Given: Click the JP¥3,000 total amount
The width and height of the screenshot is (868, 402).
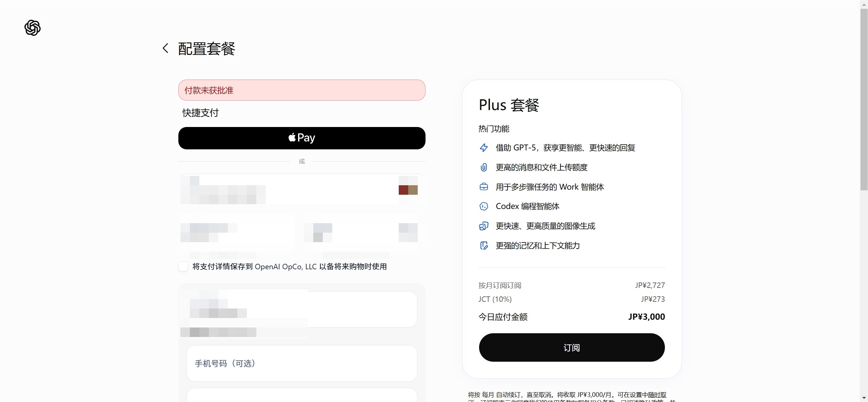Looking at the screenshot, I should coord(647,317).
